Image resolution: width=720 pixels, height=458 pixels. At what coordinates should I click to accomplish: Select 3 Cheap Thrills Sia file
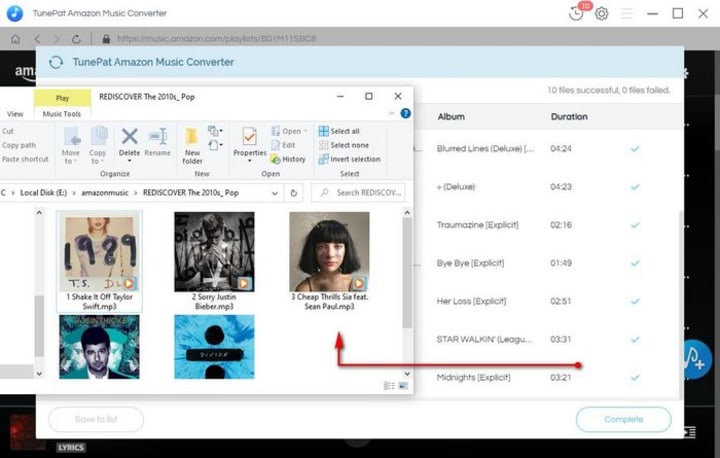click(x=329, y=261)
